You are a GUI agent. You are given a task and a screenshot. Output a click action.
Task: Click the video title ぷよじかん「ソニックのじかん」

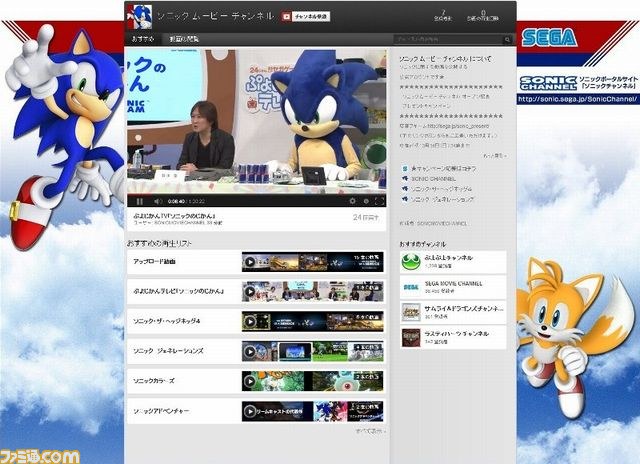point(174,215)
